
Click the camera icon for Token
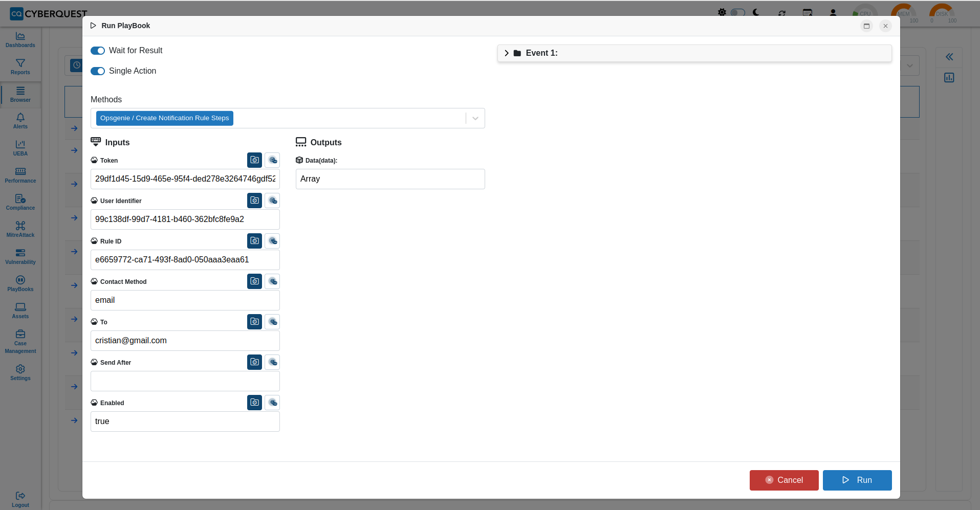point(255,160)
